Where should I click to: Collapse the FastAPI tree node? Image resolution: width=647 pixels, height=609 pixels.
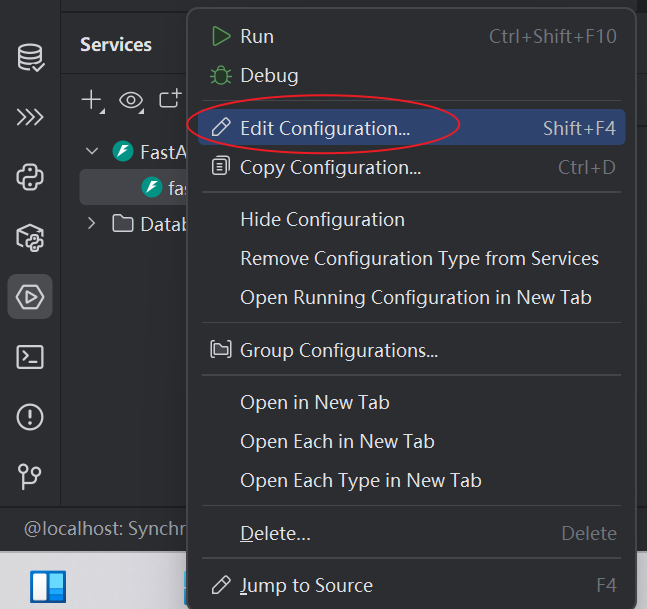(92, 151)
